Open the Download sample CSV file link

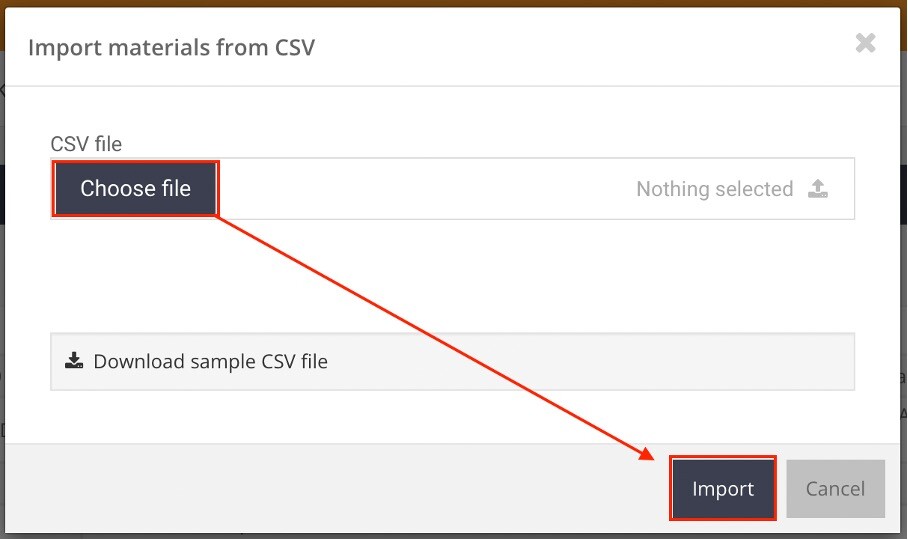(210, 361)
